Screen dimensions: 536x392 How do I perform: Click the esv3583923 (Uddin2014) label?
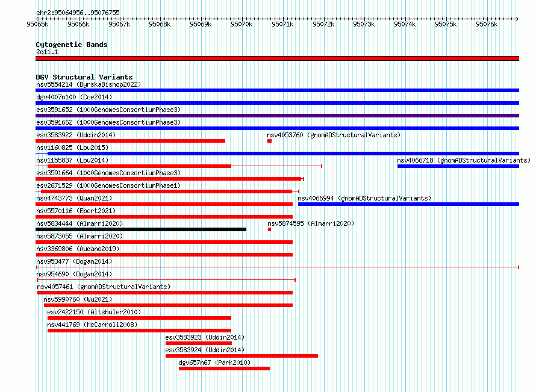[205, 337]
